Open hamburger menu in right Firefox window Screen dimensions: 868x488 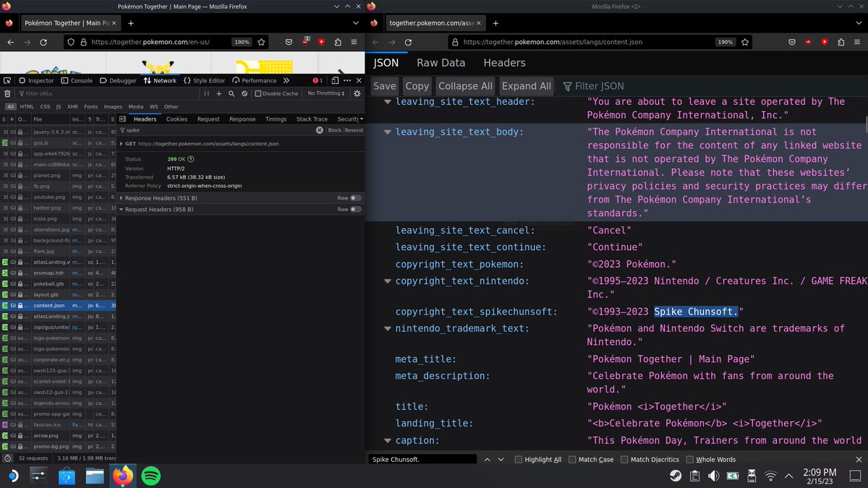coord(857,42)
